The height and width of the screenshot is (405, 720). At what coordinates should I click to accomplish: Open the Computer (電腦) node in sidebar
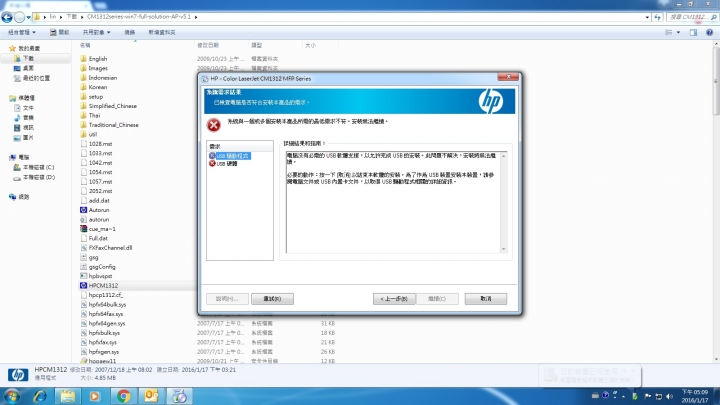pos(19,157)
